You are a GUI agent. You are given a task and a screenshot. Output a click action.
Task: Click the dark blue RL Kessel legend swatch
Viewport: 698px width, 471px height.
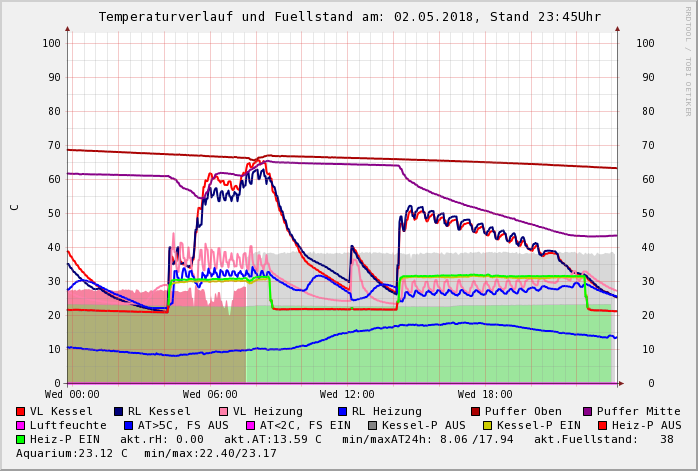click(119, 411)
